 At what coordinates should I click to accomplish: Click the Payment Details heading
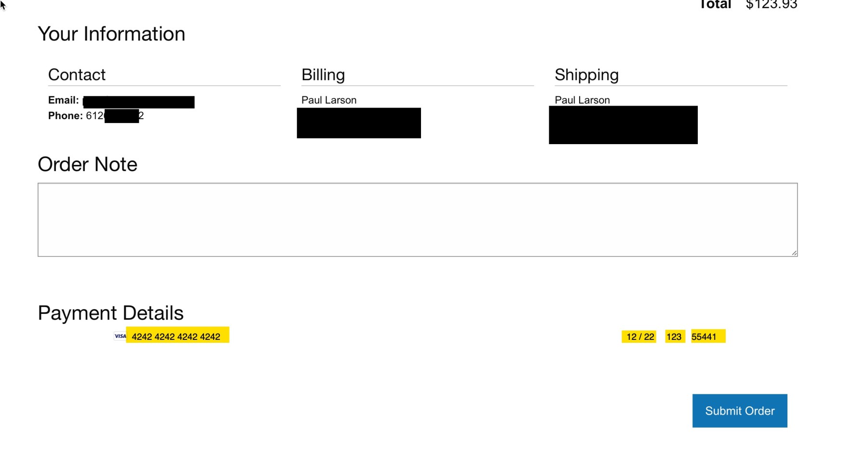coord(110,313)
